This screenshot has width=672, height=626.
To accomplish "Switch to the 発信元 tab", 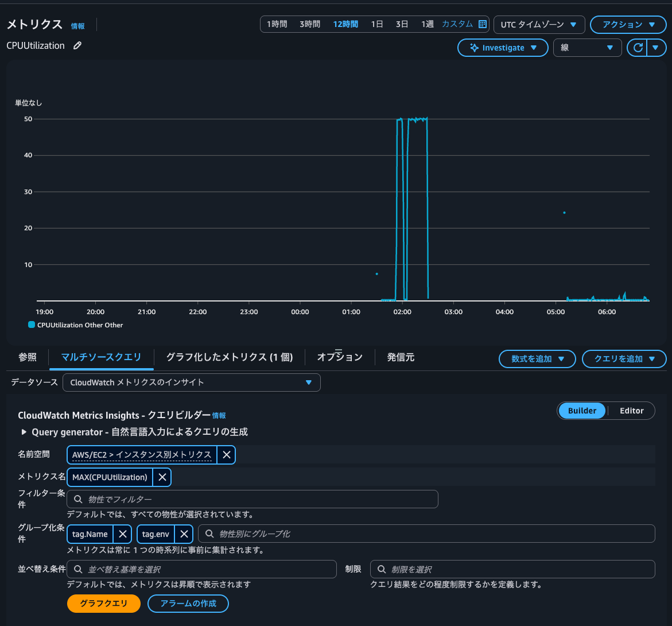I will pos(401,357).
